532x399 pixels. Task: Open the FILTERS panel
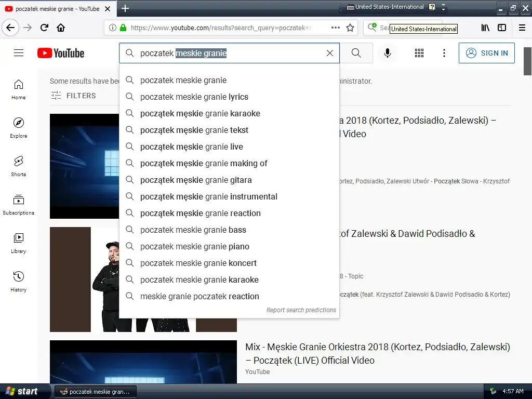click(74, 96)
